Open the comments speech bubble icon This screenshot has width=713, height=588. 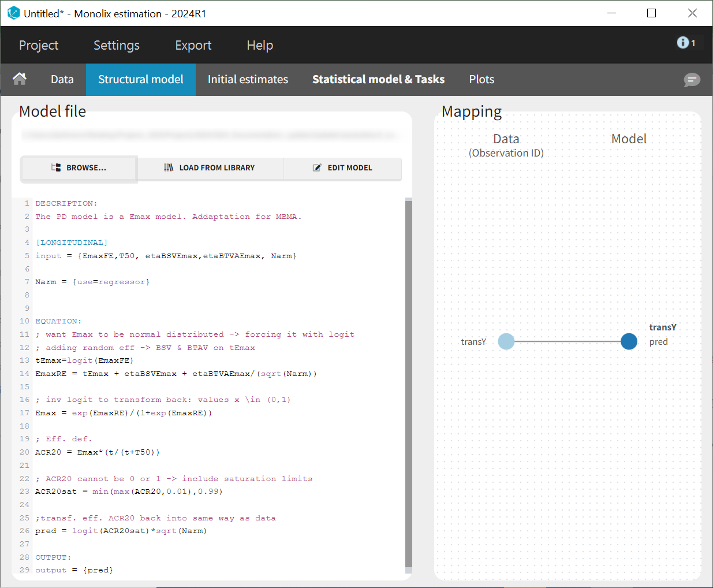click(x=692, y=80)
